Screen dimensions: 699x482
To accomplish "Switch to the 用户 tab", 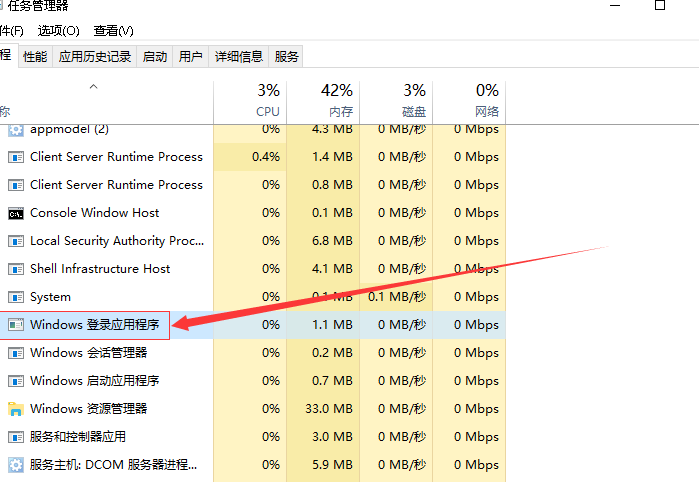I will [x=190, y=57].
